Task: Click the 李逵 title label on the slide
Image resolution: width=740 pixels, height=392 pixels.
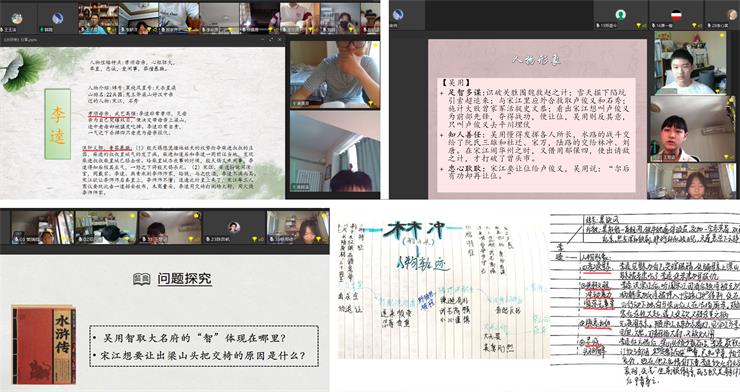Action: coord(58,125)
